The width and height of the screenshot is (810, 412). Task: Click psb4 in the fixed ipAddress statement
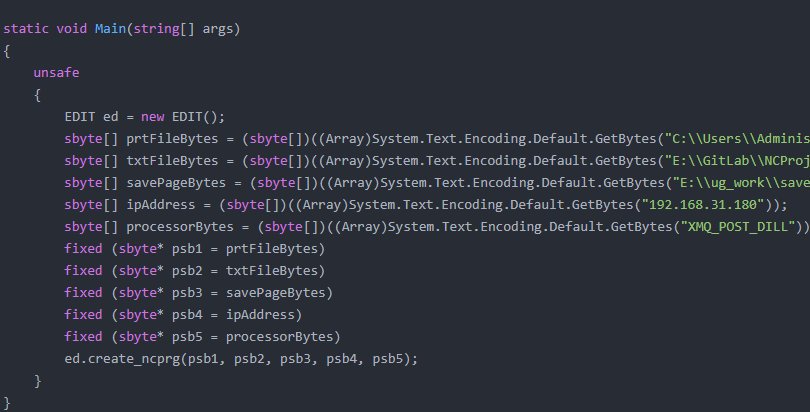[x=178, y=314]
